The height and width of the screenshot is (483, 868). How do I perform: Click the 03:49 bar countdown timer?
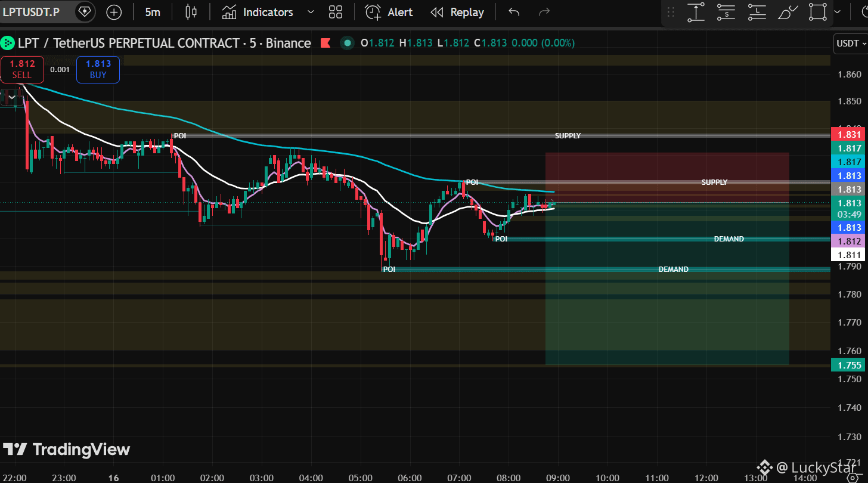[850, 214]
